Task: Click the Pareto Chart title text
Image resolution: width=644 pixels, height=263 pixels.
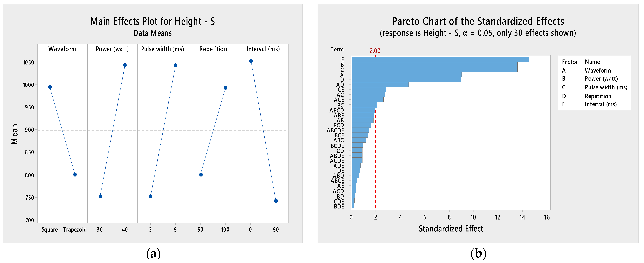Action: [478, 21]
